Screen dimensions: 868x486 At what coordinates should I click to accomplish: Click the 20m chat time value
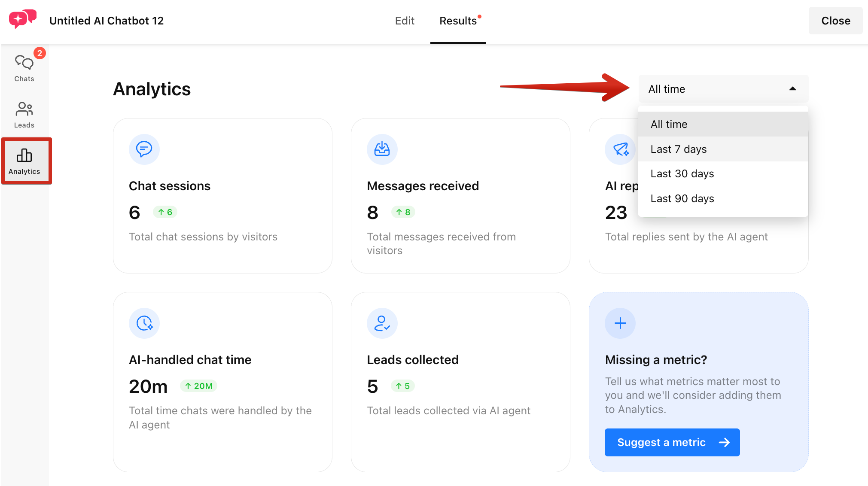pyautogui.click(x=148, y=386)
